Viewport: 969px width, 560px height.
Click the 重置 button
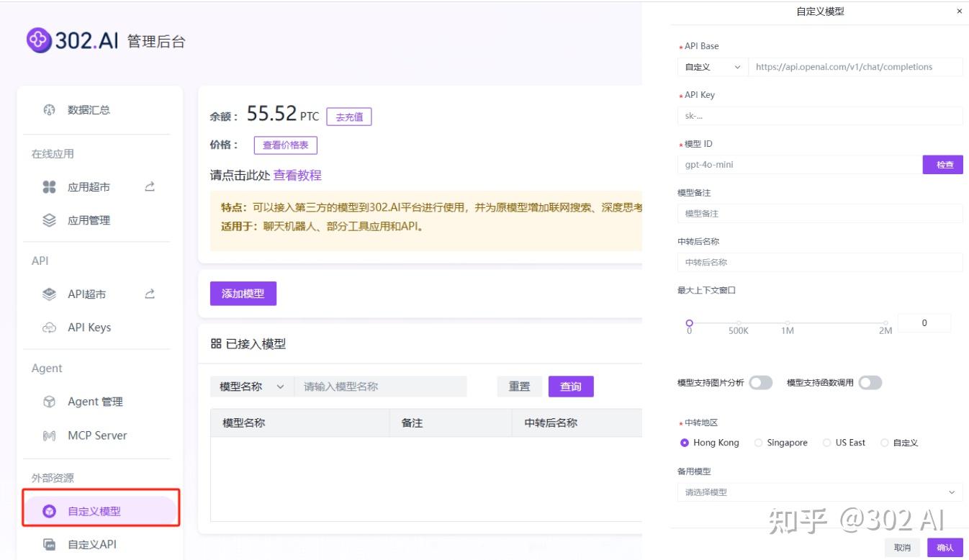click(520, 387)
